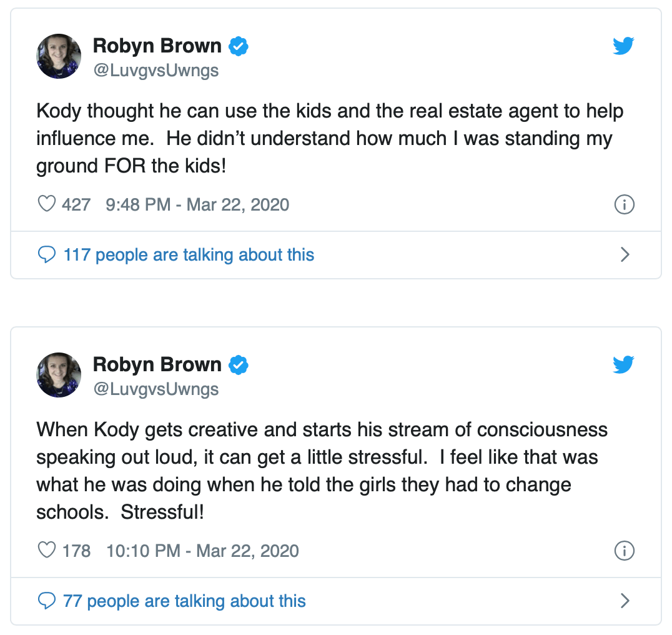Click Robyn Brown name in second tweet
Viewport: 672px width, 635px height.
point(157,364)
